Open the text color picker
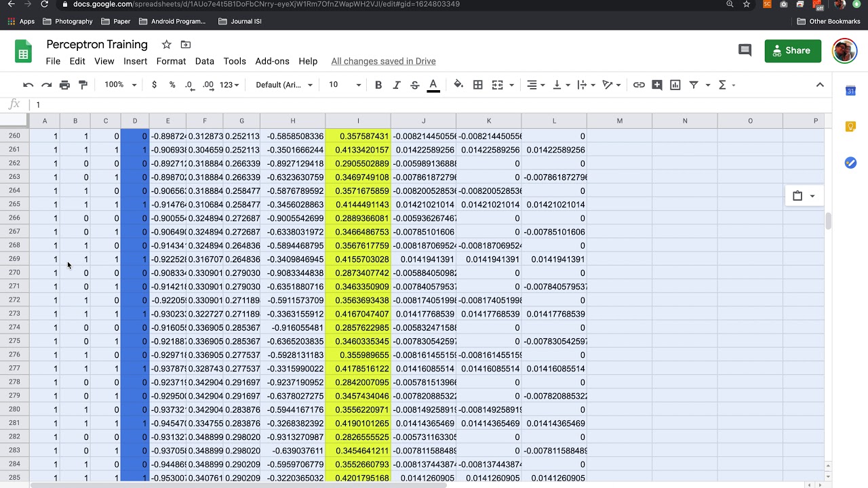Screen dimensions: 868x488 pos(433,85)
